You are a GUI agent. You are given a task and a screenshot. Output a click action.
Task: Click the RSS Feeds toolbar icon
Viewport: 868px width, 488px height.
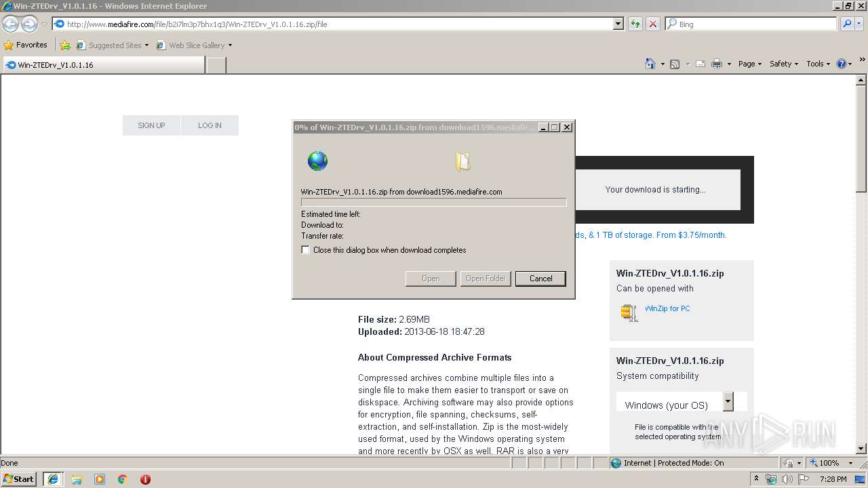click(675, 64)
